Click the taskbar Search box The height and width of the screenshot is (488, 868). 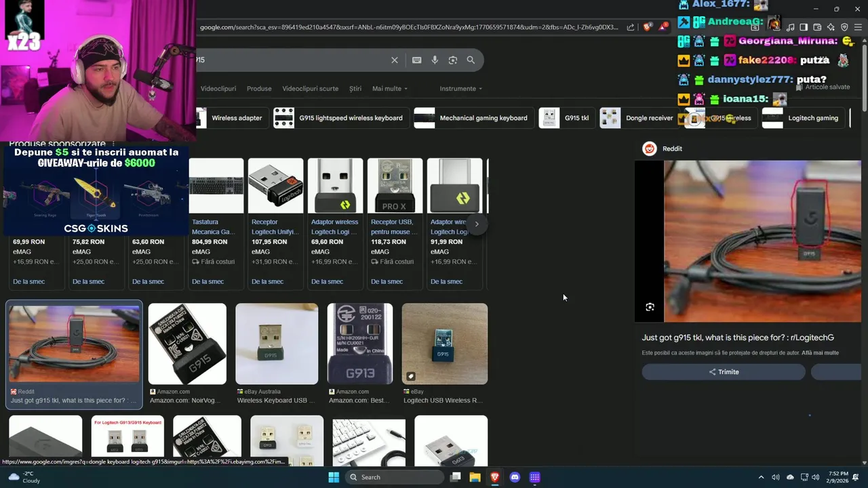(393, 477)
